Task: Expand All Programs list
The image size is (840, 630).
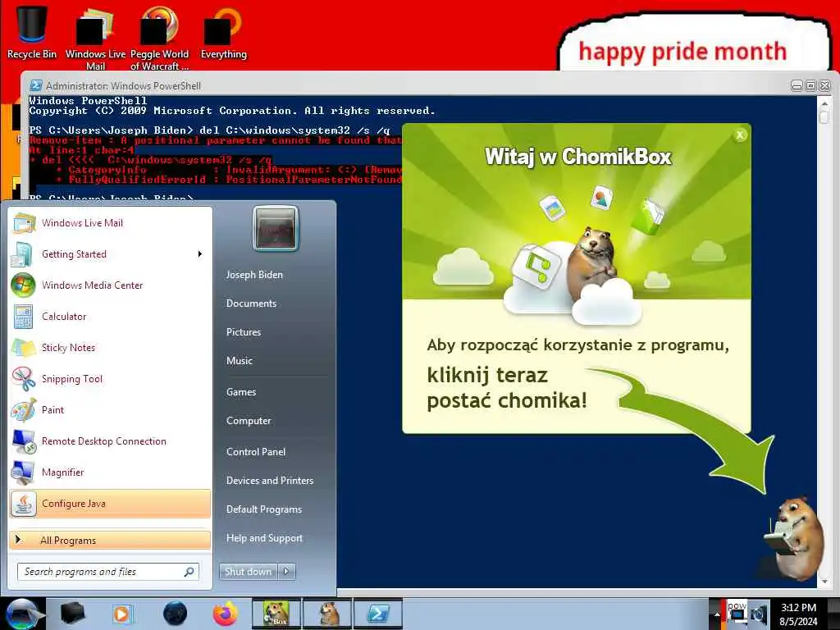Action: point(110,540)
